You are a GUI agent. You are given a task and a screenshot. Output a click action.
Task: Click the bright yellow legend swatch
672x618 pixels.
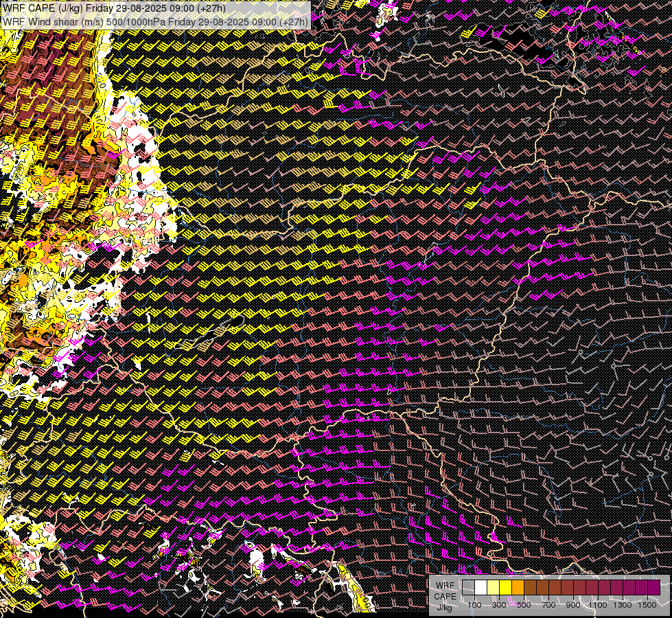(x=506, y=588)
